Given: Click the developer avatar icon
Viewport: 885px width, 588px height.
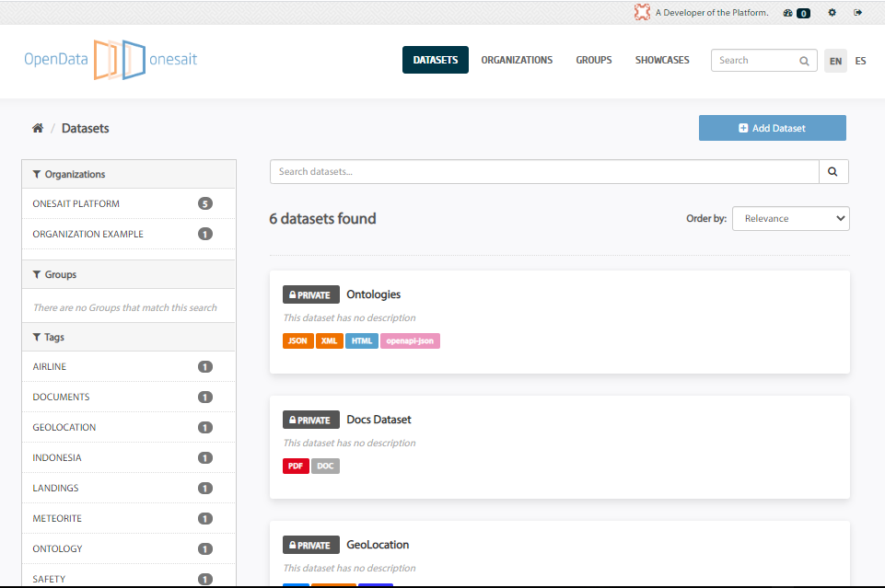Looking at the screenshot, I should [x=642, y=12].
